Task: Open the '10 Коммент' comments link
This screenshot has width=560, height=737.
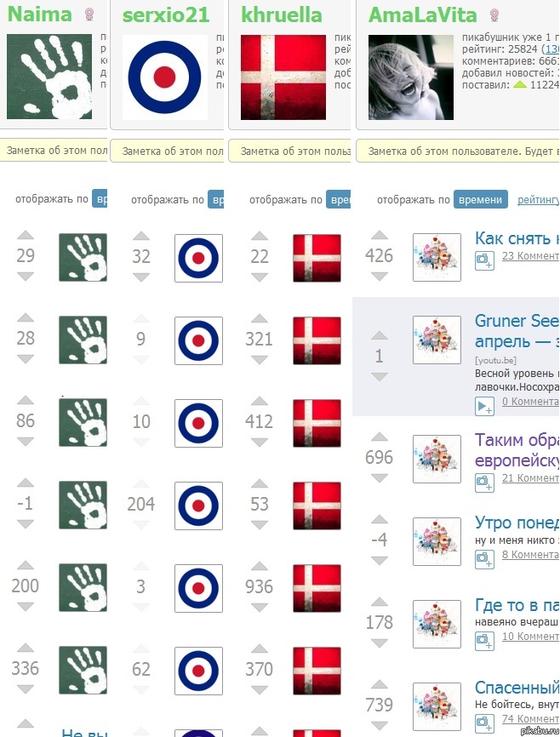Action: 530,636
